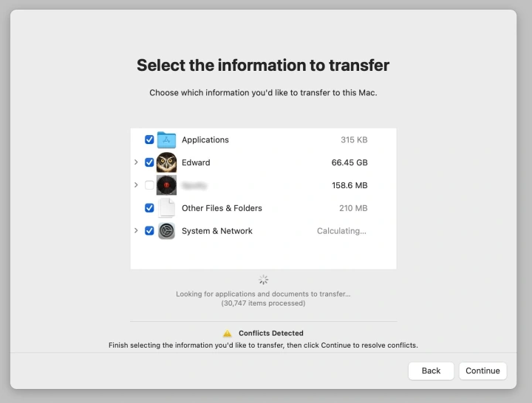Click Edward's owl avatar icon
532x403 pixels.
pos(166,162)
